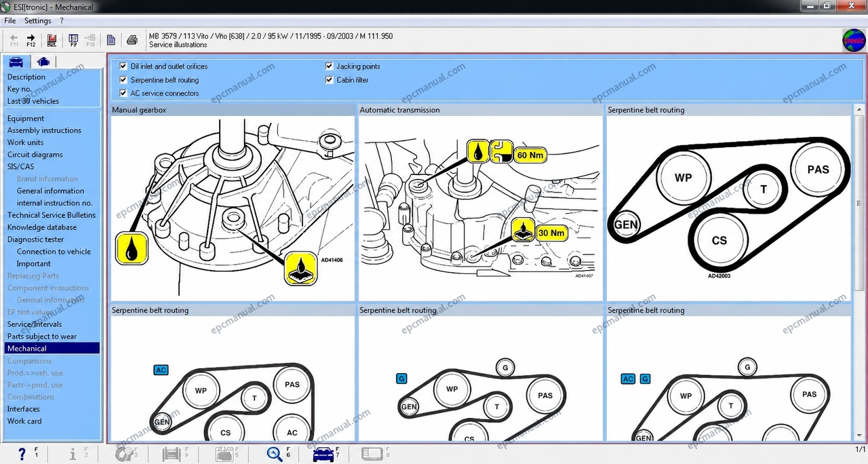
Task: Uncheck AC service connectors checkbox
Action: click(123, 94)
